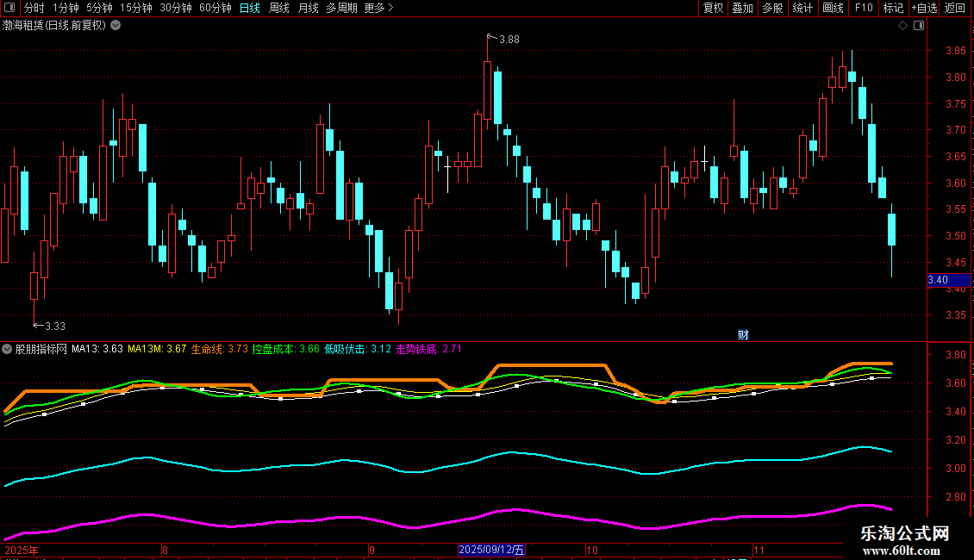
Task: Click the MA13: 3.63 indicator value
Action: coord(97,349)
